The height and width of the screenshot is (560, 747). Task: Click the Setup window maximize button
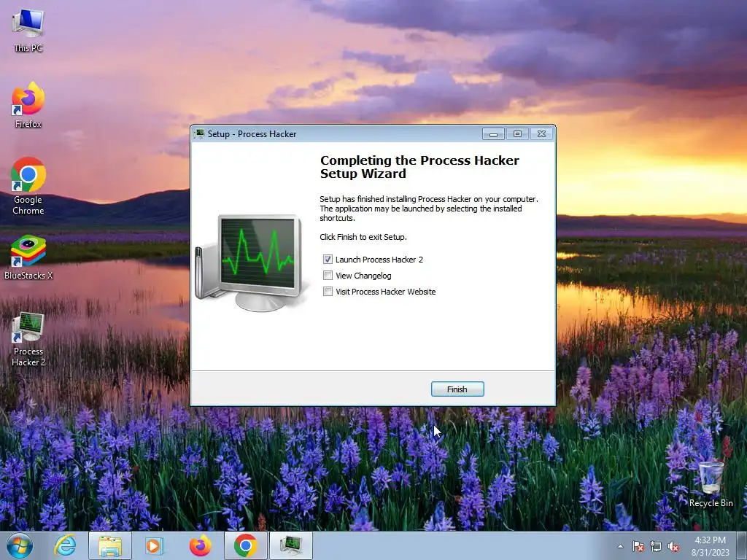click(517, 134)
